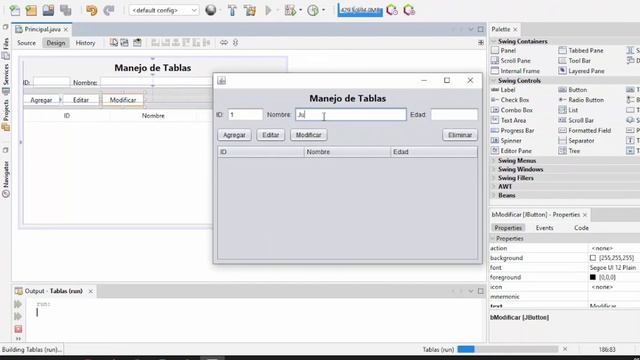Click the New Project toolbar icon
Viewport: 640px width, 360px height.
[x=31, y=10]
